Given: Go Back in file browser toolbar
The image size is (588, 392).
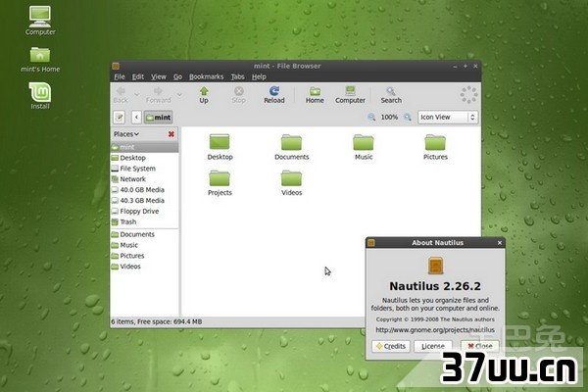Looking at the screenshot, I should coord(121,95).
